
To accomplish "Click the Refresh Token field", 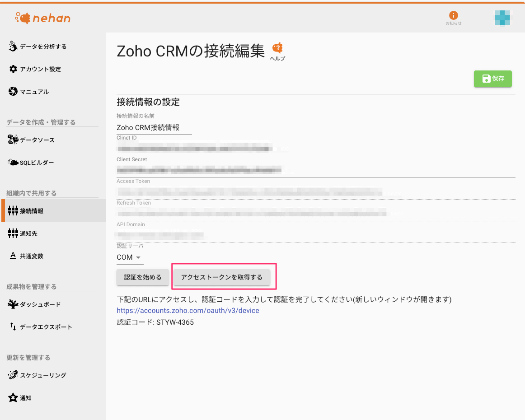I will [x=316, y=214].
